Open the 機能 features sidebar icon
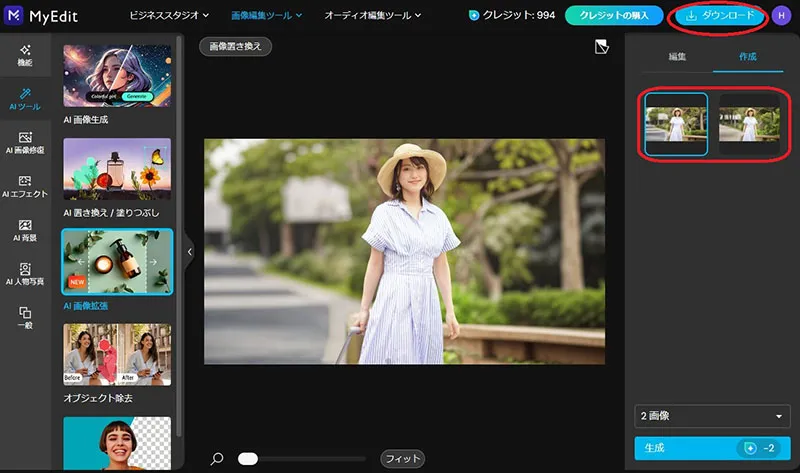The image size is (800, 473). 25,55
